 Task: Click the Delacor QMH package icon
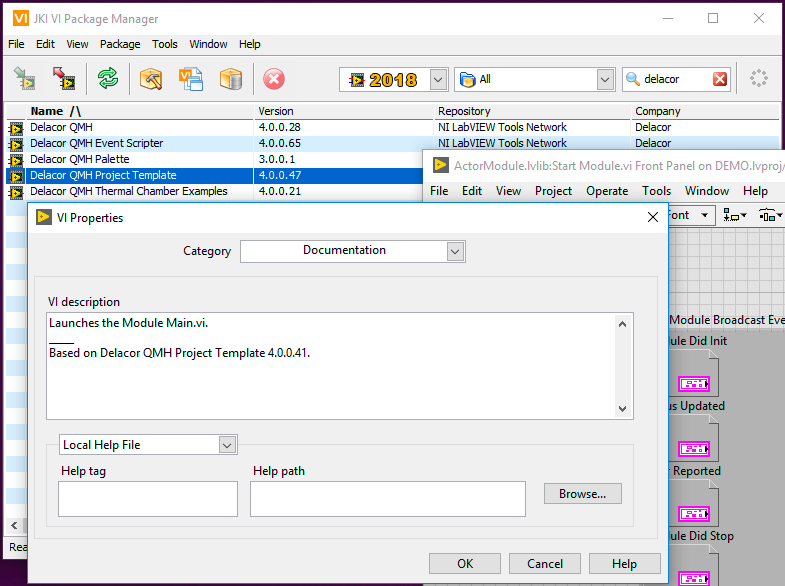[16, 128]
